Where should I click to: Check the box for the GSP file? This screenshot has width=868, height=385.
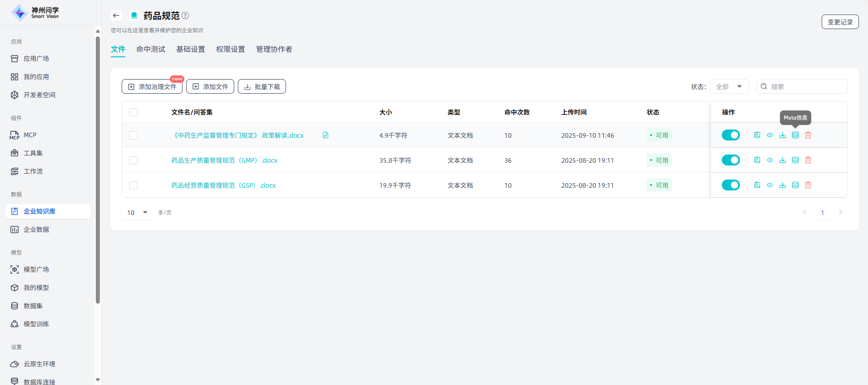[x=133, y=185]
